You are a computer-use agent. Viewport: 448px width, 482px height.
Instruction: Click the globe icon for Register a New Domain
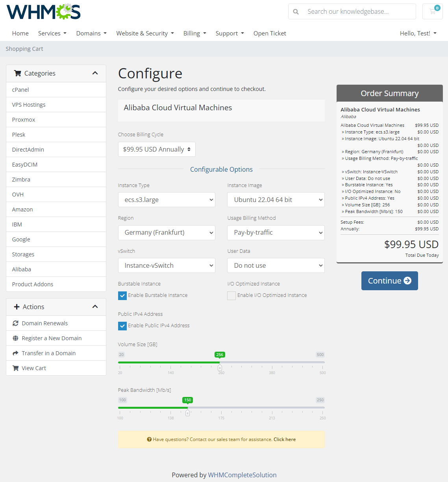click(16, 338)
